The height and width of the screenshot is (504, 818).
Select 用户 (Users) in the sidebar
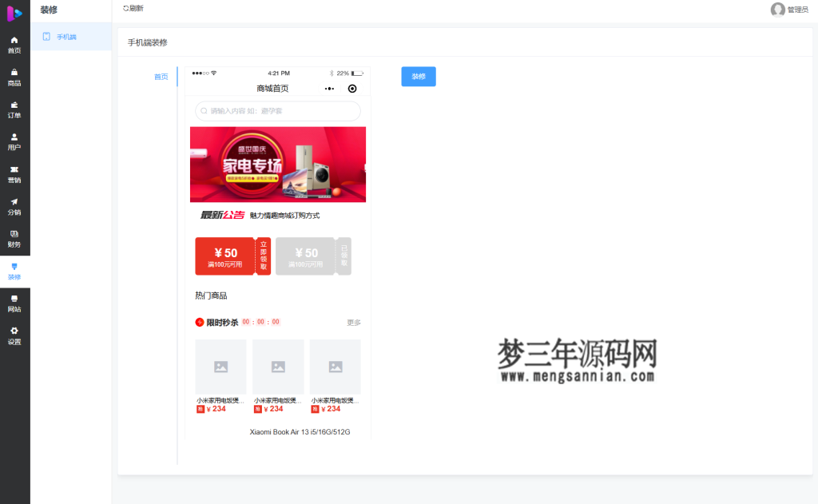click(14, 141)
